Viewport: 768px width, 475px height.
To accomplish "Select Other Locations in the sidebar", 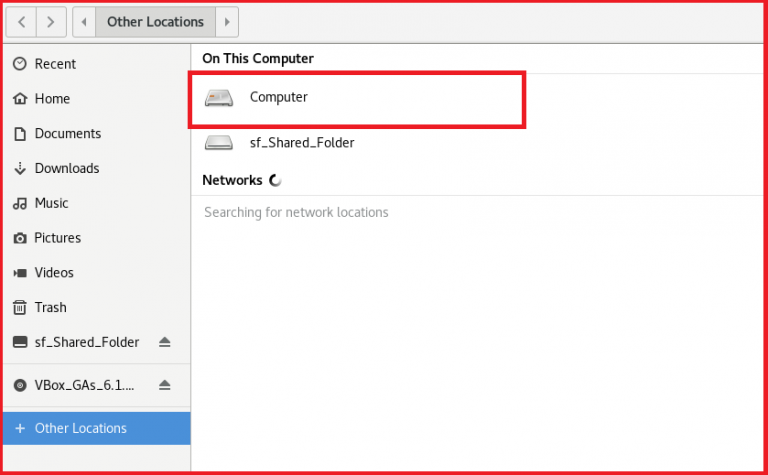I will click(80, 428).
